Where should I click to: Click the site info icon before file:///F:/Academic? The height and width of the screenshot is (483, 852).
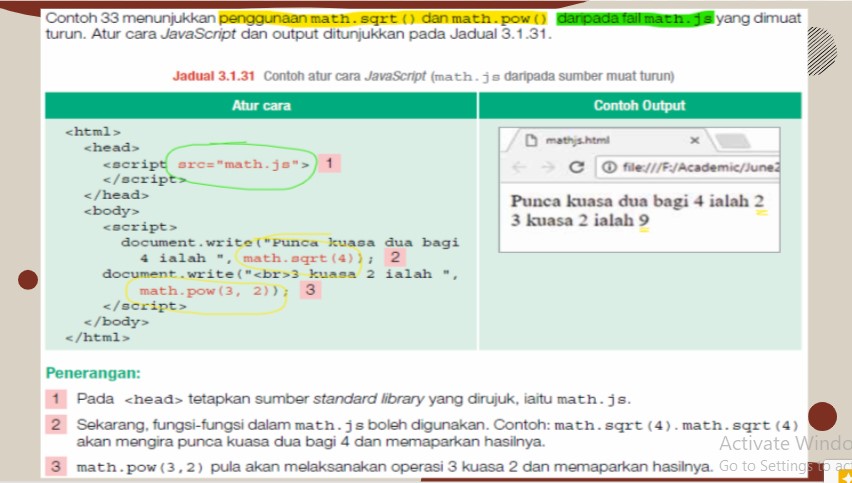tap(610, 167)
